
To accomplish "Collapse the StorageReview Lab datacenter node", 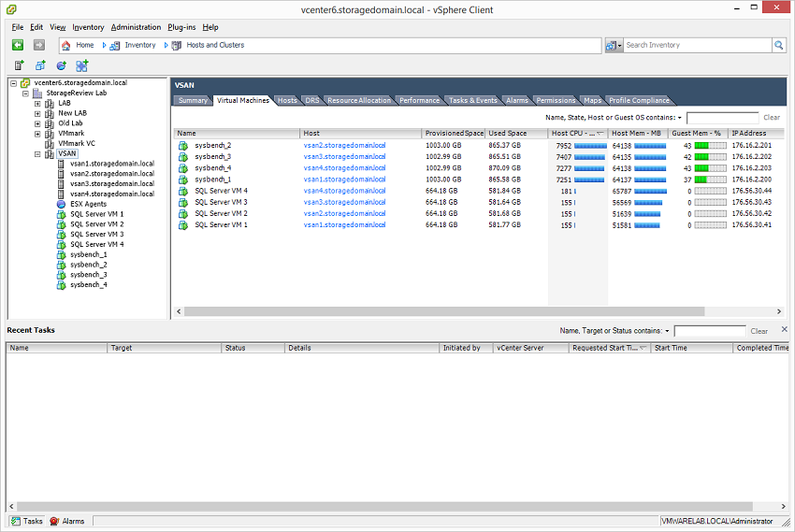I will click(x=25, y=93).
